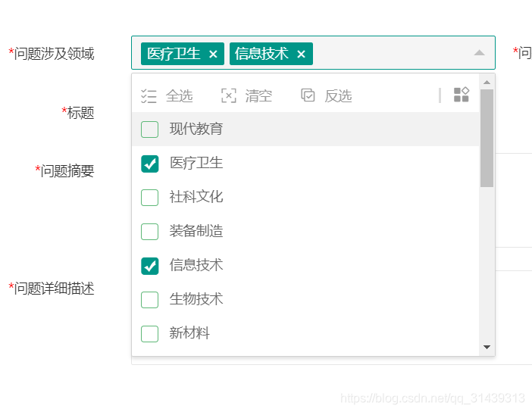The image size is (532, 412).
Task: Remove the 医疗卫生 tag
Action: [x=213, y=54]
